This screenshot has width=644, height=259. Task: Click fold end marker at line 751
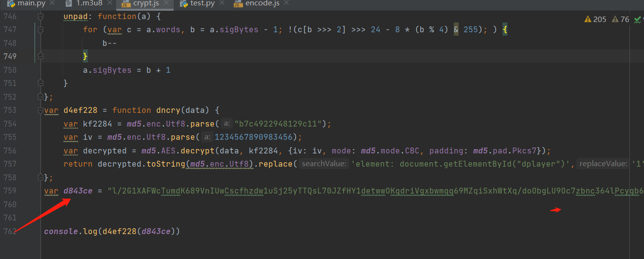pyautogui.click(x=40, y=84)
